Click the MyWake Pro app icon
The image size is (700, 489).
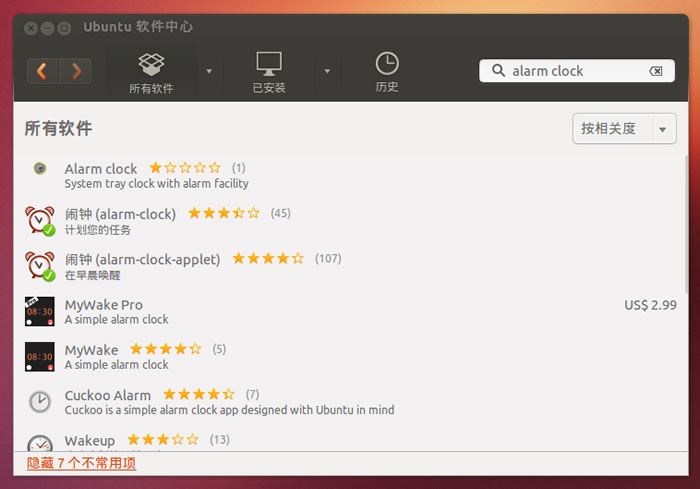(x=40, y=311)
